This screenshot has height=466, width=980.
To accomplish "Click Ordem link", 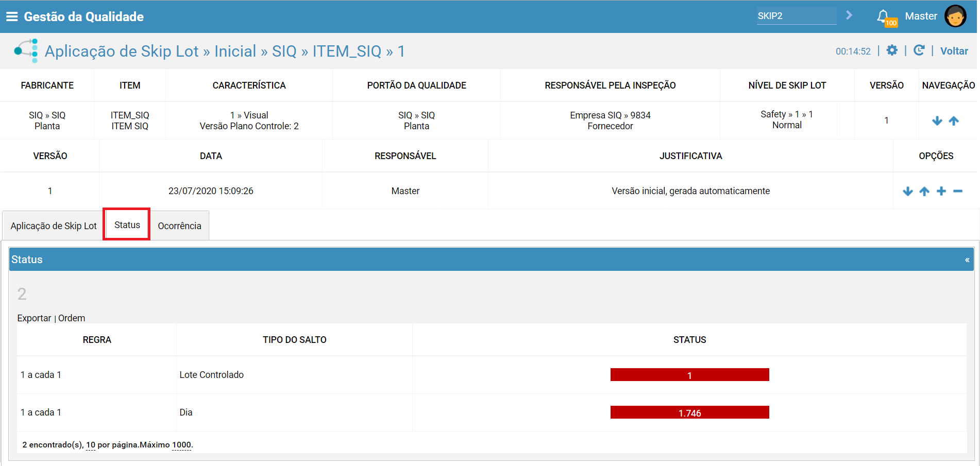I will point(72,318).
